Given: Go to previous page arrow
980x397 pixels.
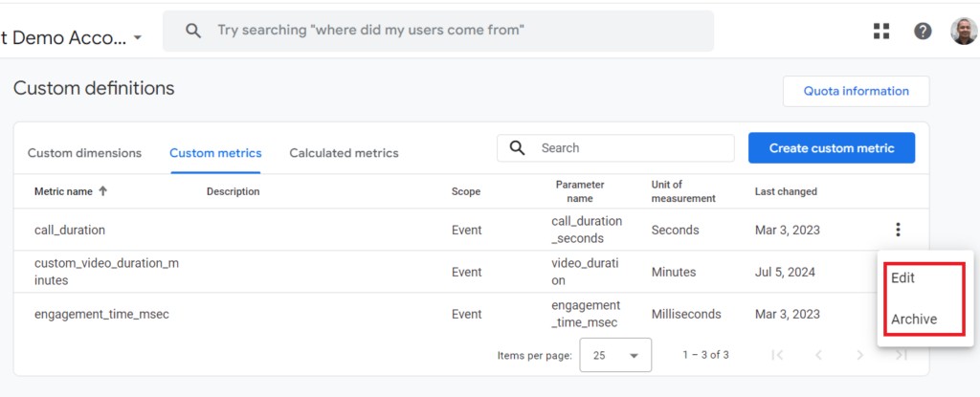Looking at the screenshot, I should point(818,355).
